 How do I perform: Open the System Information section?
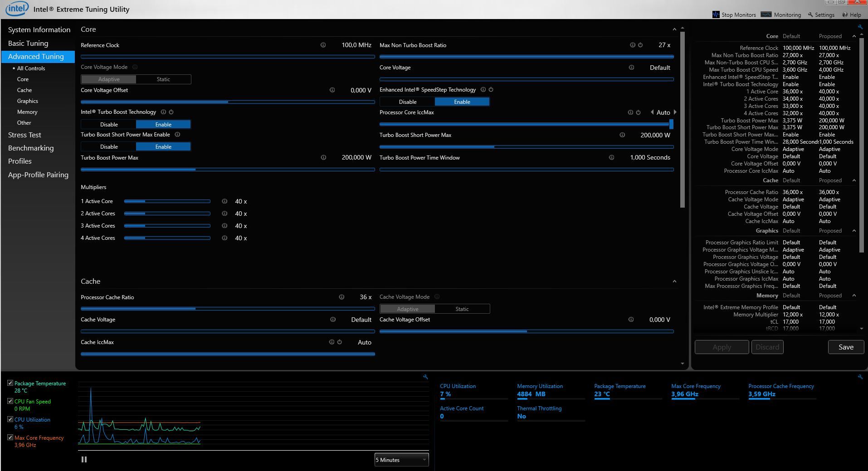(x=39, y=29)
